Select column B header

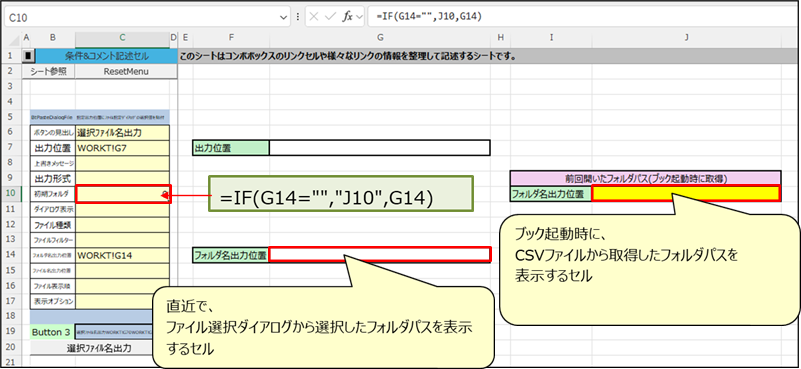pos(53,37)
